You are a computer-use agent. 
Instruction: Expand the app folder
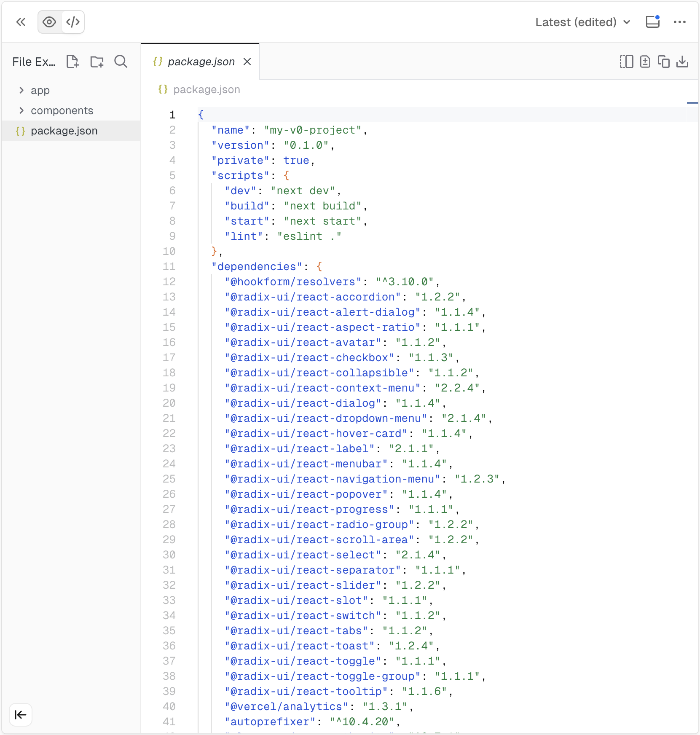coord(71,90)
